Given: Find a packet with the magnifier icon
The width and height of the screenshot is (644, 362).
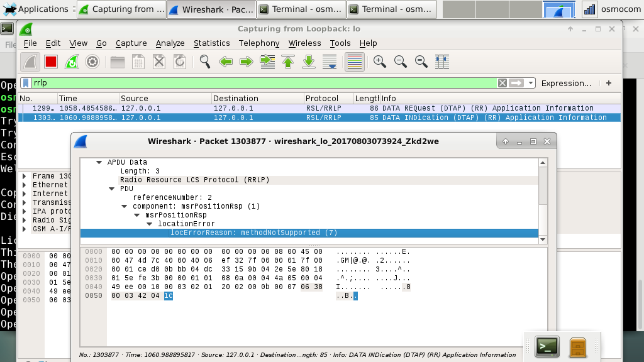Looking at the screenshot, I should [x=205, y=62].
